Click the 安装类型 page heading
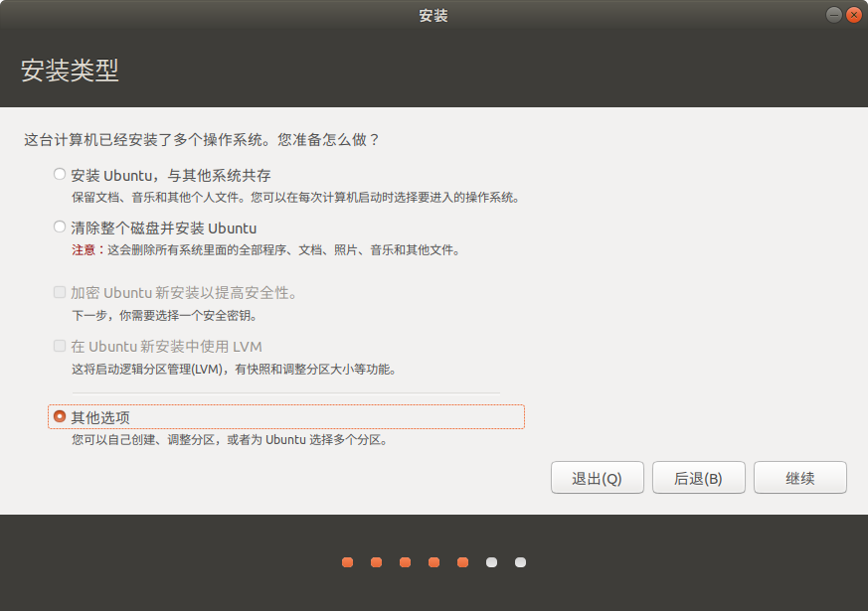 point(70,72)
